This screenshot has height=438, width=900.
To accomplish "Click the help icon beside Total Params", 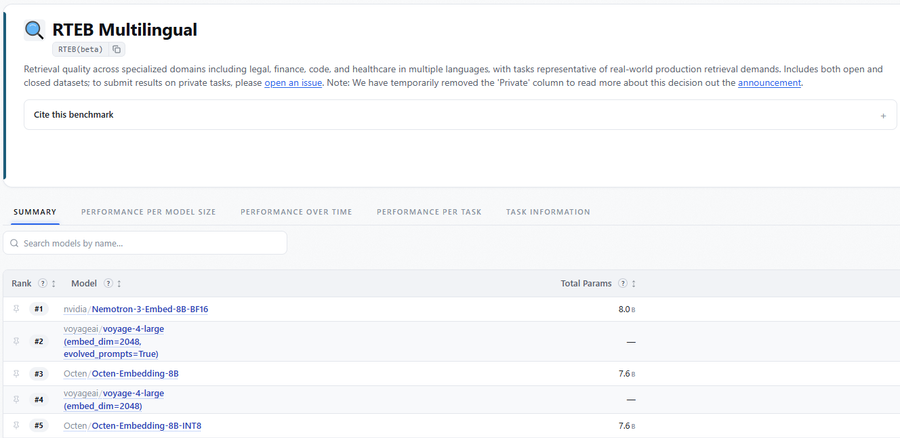I will (623, 284).
